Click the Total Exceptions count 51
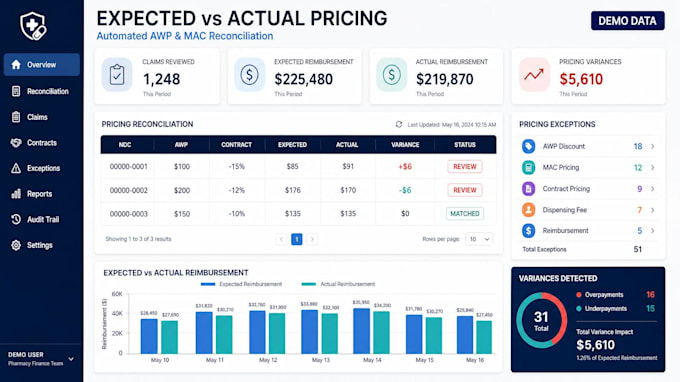The image size is (680, 382). 638,249
